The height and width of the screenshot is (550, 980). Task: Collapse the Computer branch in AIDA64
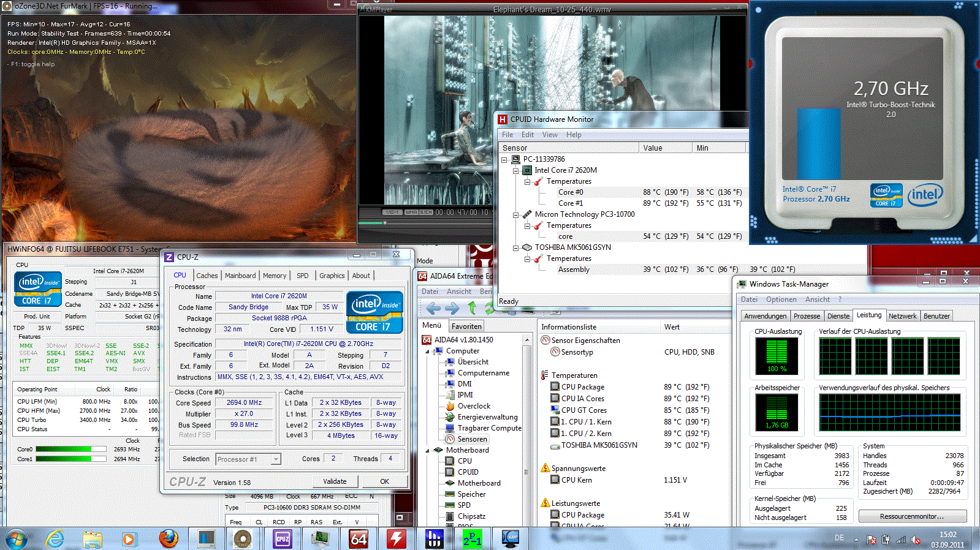point(428,352)
